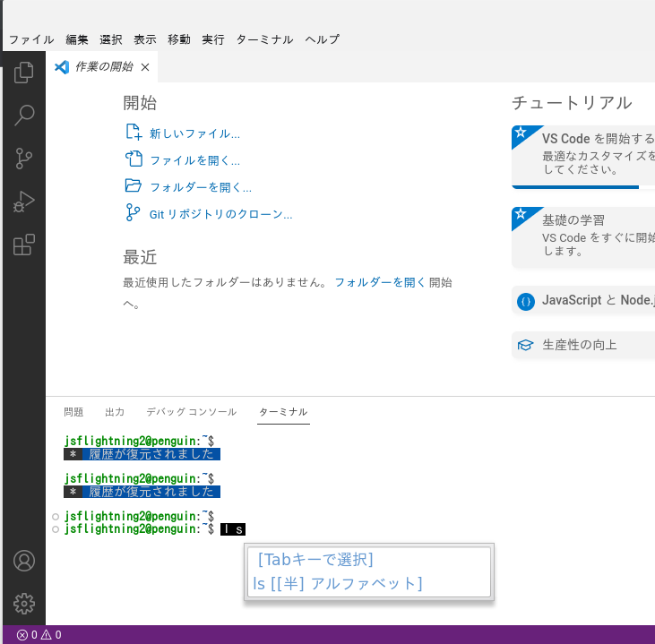Viewport: 655px width, 644px height.
Task: Click the star badge on VS Code を開始する card
Action: (x=521, y=133)
